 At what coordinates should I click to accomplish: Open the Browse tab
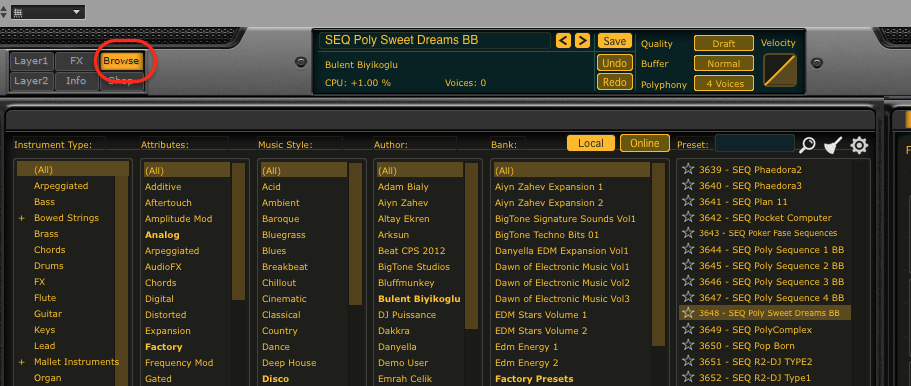tap(121, 61)
